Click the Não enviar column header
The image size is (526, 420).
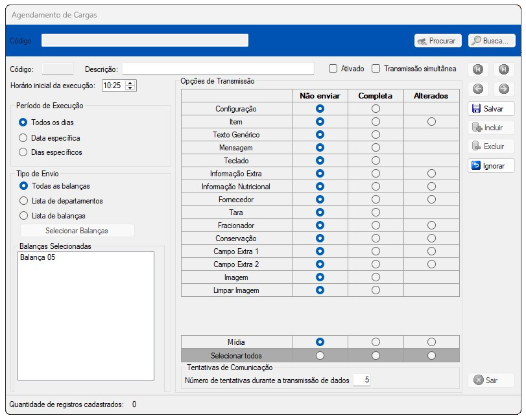coord(320,96)
